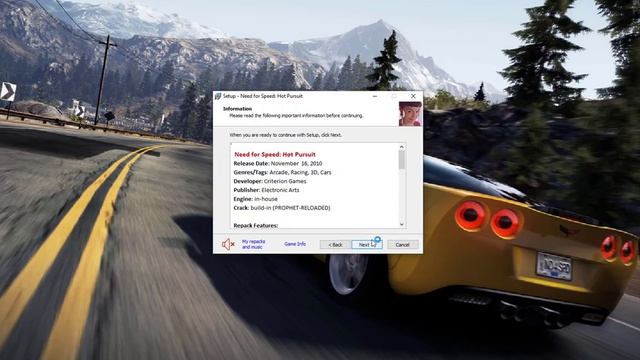Click the 'Information' header text
The width and height of the screenshot is (640, 360).
tap(238, 109)
